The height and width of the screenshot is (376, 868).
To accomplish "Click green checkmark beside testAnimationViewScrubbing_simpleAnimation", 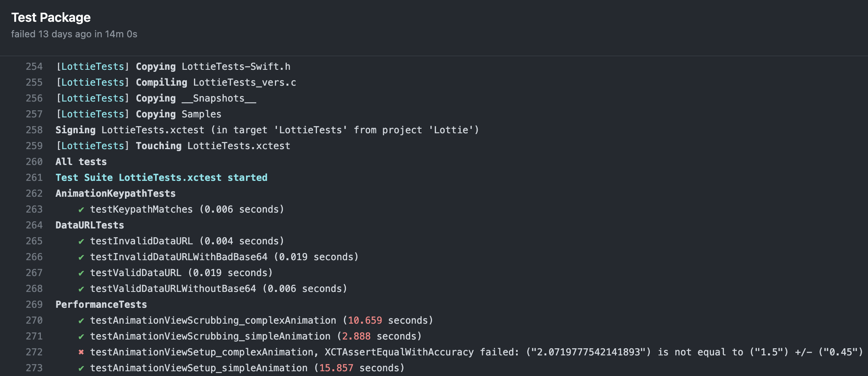I will pos(81,337).
